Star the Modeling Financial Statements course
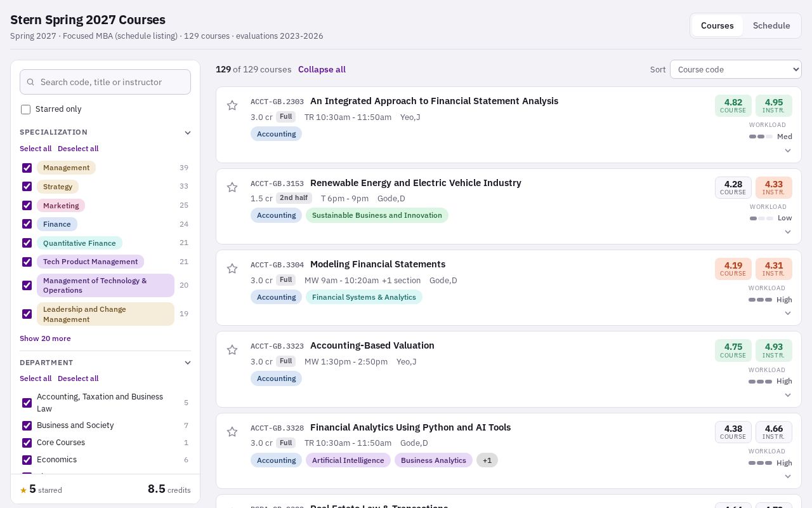812x508 pixels. pos(232,269)
